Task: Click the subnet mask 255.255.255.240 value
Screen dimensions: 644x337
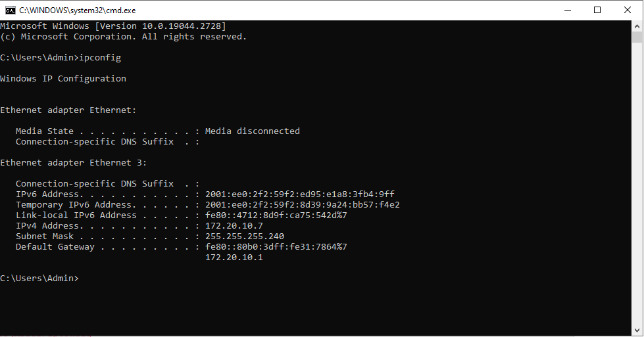Action: pos(245,236)
